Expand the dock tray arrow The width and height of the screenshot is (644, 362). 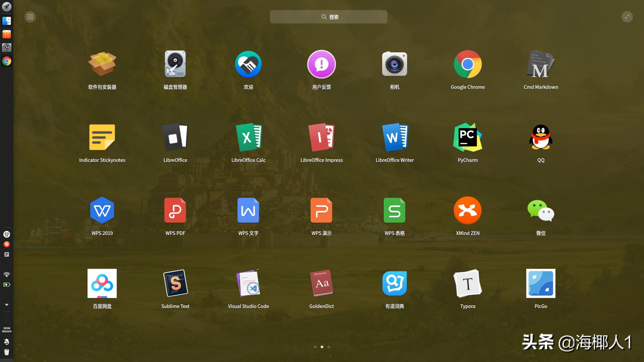tap(7, 305)
